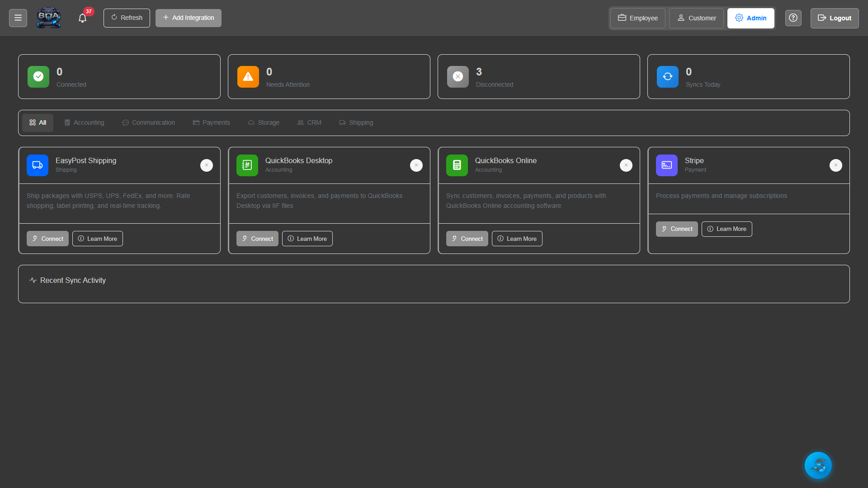Click the Add Integration button
Screen dimensions: 868x488
188,18
